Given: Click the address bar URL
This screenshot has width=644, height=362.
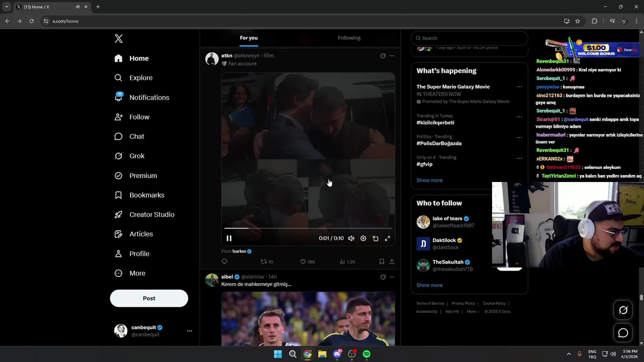Looking at the screenshot, I should tap(65, 21).
